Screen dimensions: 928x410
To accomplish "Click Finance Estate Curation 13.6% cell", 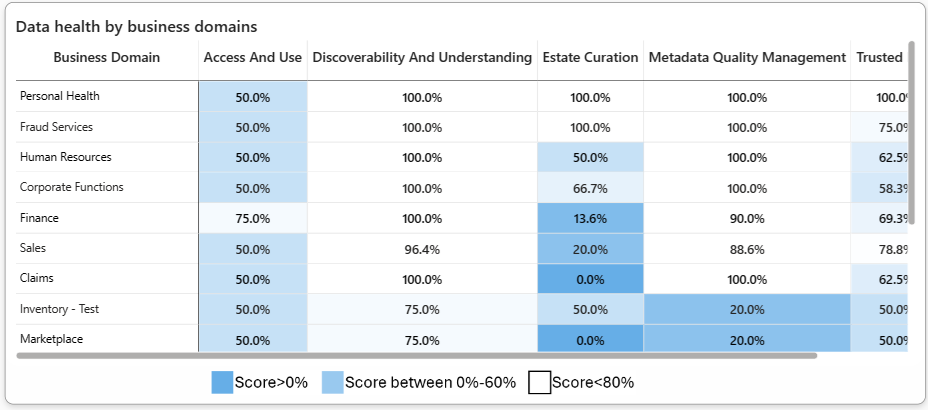I will tap(590, 218).
